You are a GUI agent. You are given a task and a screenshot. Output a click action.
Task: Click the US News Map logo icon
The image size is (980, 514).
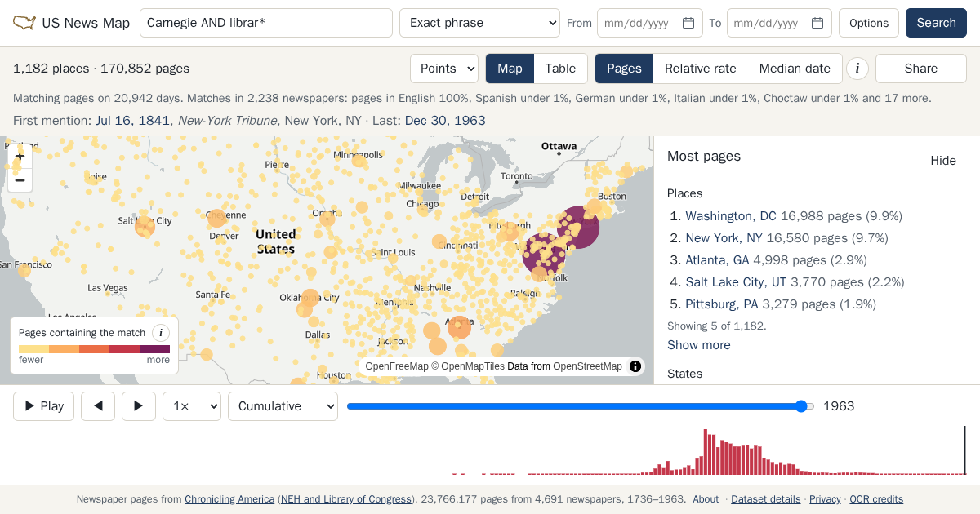24,23
